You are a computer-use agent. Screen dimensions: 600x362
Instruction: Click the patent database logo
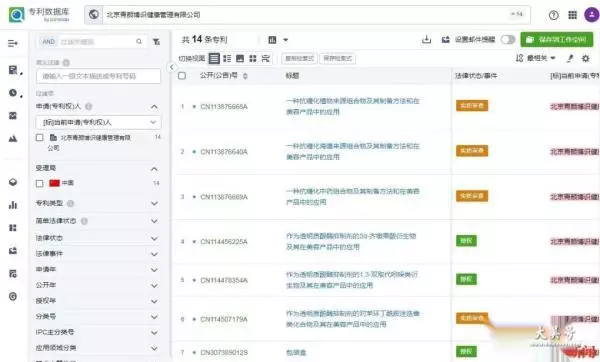[16, 15]
